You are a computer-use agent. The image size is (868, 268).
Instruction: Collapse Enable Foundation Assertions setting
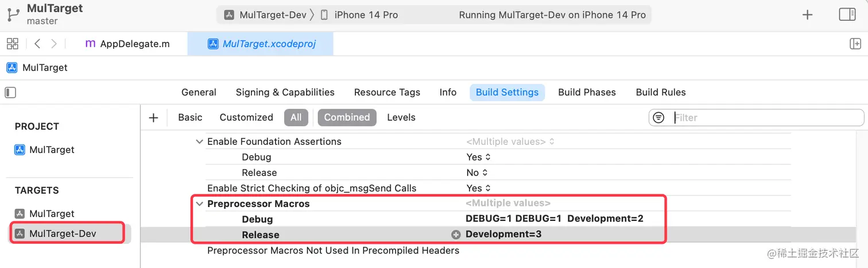[199, 141]
